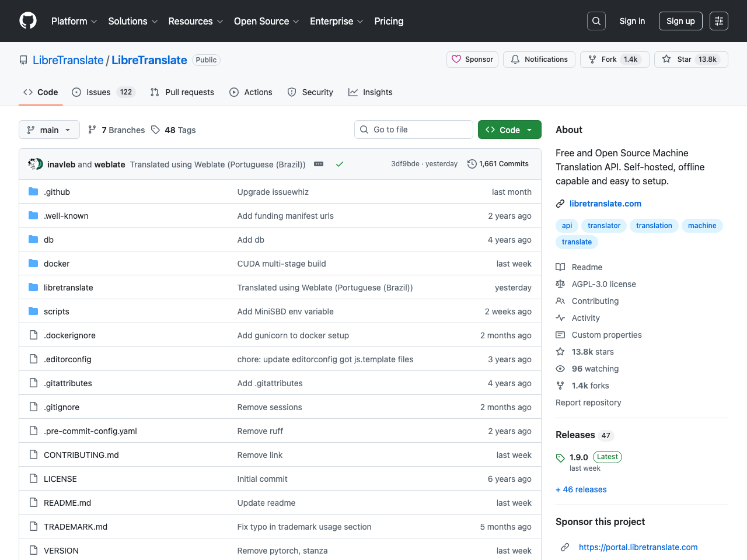The image size is (747, 560).
Task: Click the bell Notifications button
Action: coord(539,60)
